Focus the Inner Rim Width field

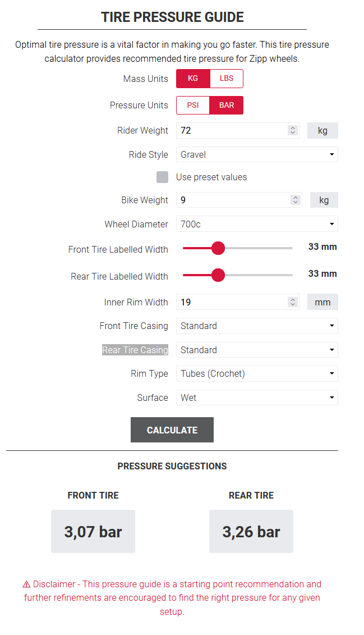click(231, 302)
